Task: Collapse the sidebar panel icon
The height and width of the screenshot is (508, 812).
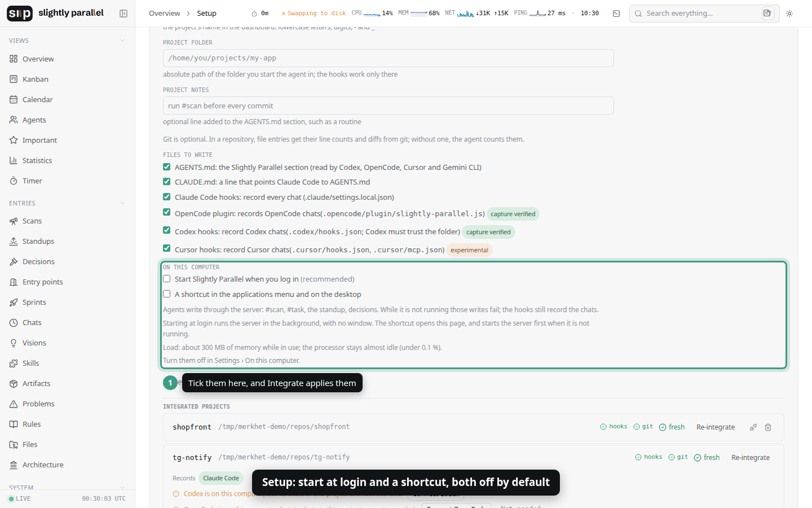Action: click(x=123, y=14)
